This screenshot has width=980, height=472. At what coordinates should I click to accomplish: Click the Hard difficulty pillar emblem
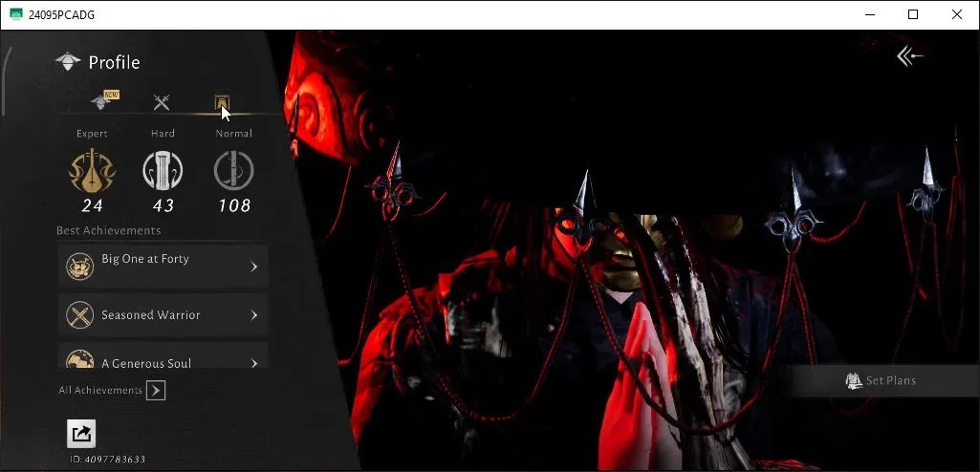163,171
